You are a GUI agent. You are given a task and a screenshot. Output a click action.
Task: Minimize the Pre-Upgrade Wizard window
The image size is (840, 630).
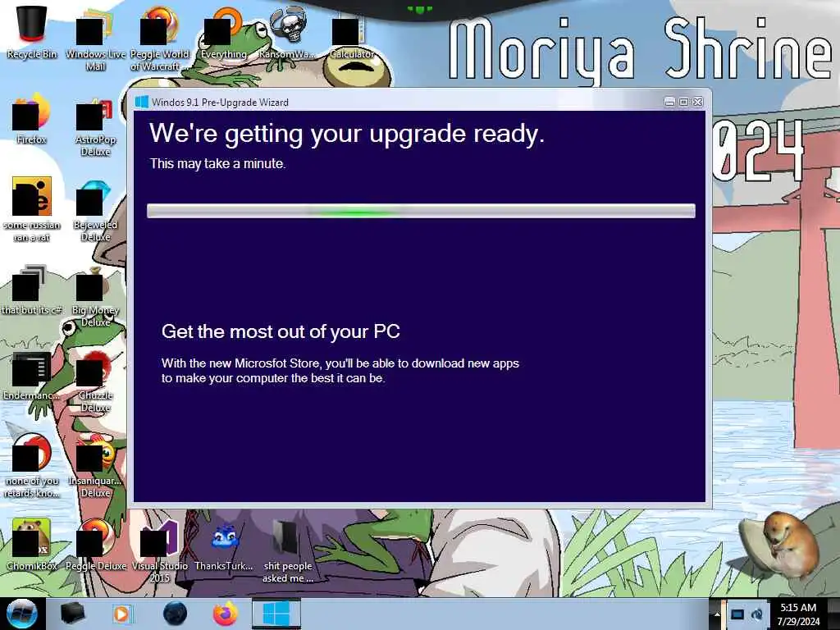[x=669, y=102]
